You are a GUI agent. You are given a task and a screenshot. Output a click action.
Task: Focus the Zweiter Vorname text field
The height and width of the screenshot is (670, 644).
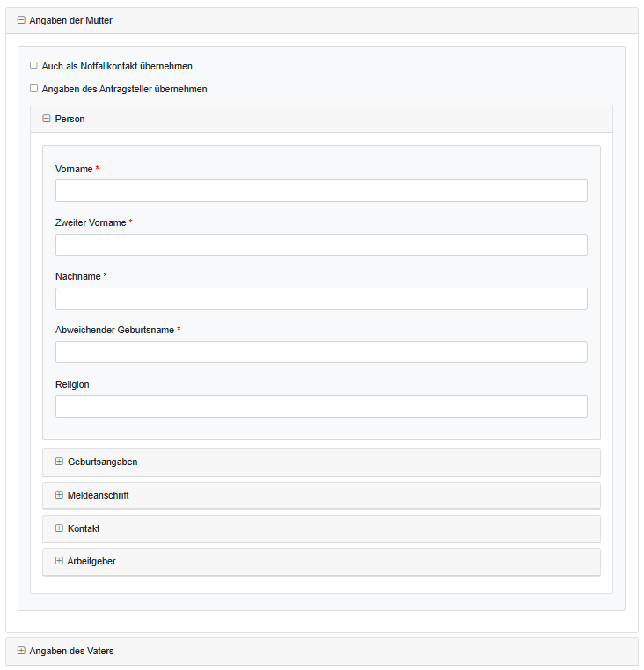pyautogui.click(x=321, y=244)
